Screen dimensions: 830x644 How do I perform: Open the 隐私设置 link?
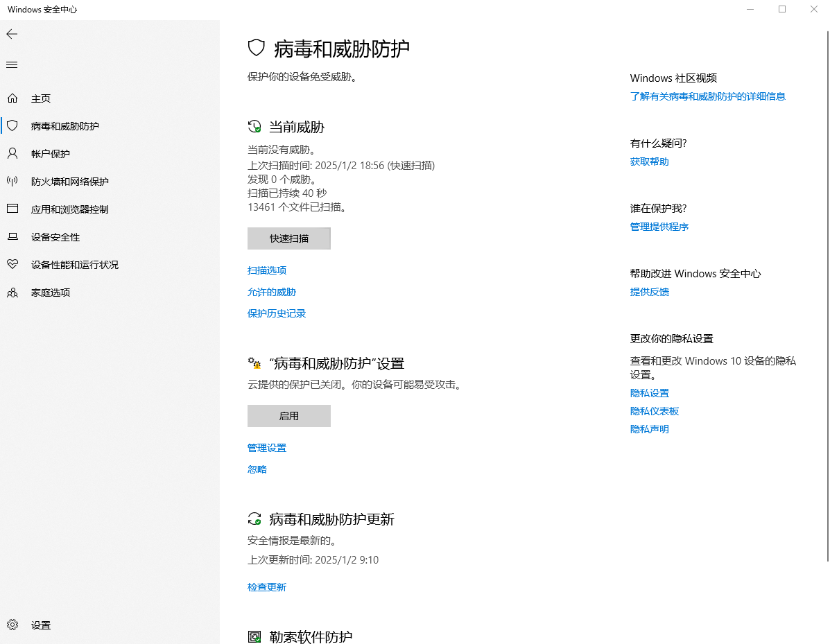[x=650, y=393]
